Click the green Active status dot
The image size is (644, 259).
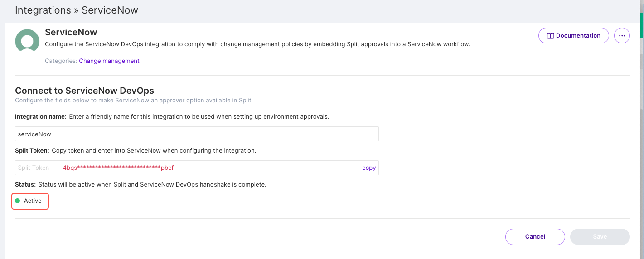pos(18,201)
